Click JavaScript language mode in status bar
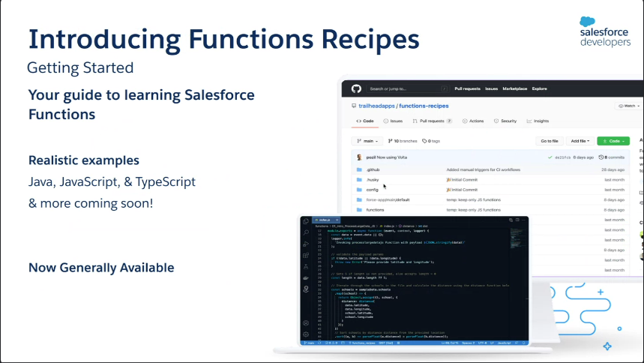 [x=504, y=343]
